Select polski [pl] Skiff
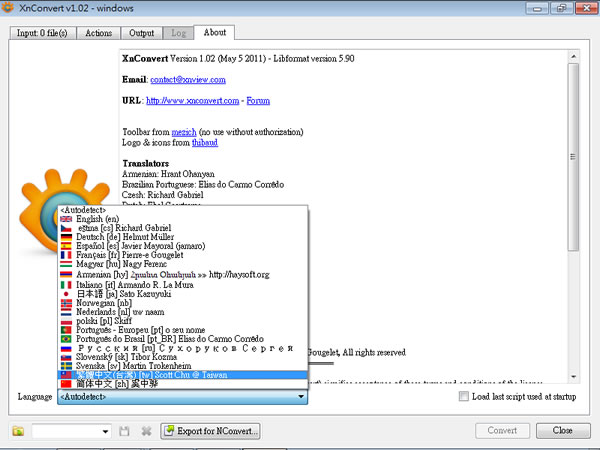Image resolution: width=600 pixels, height=450 pixels. 183,321
